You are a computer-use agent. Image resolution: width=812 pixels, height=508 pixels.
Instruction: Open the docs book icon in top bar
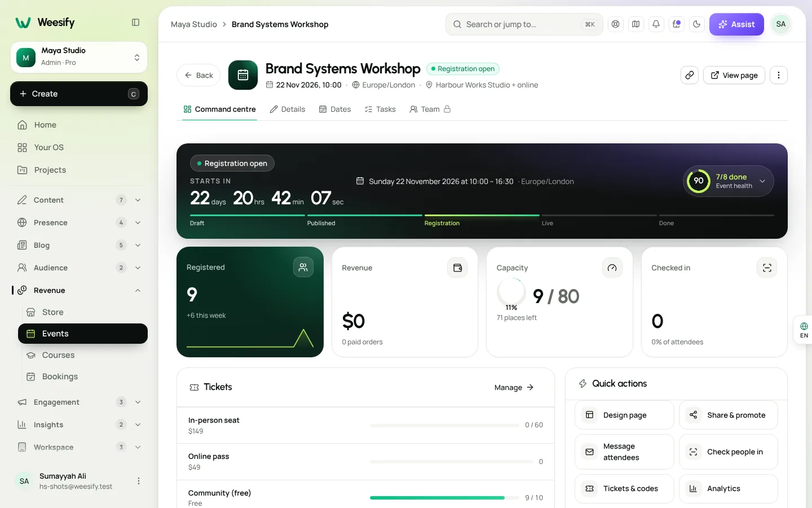636,24
